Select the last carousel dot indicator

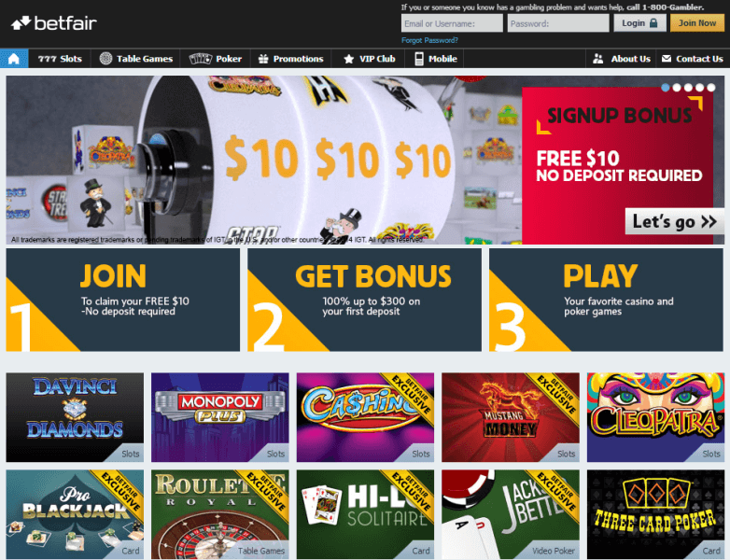(711, 88)
